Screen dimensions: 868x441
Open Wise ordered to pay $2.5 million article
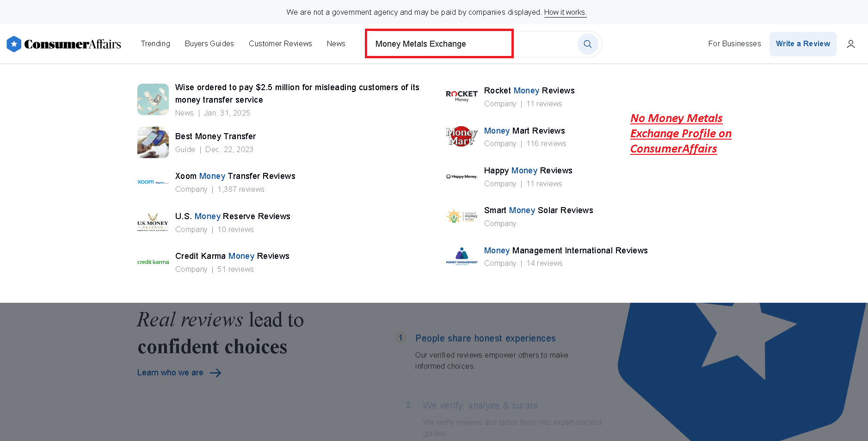tap(297, 93)
